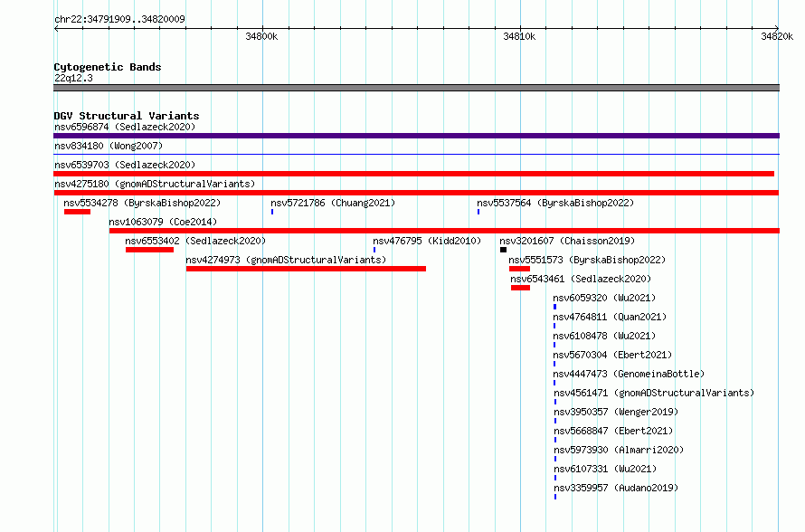
Task: Click the 22q12.3 cytogenetic band bar
Action: pos(416,88)
